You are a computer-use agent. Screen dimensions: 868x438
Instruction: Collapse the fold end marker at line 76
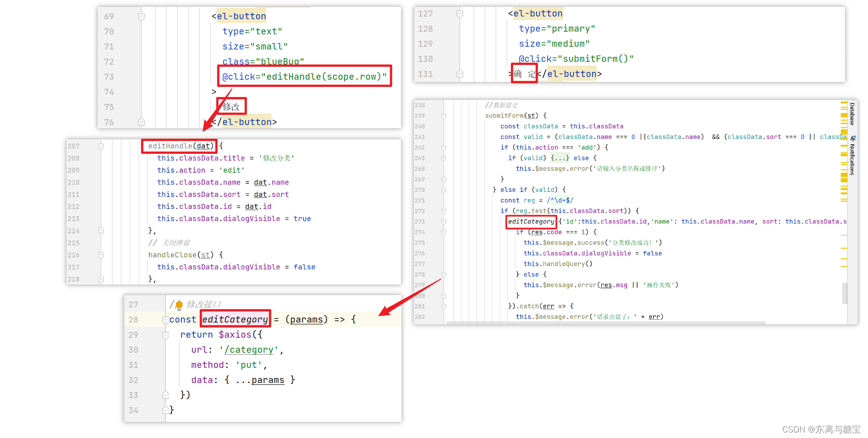coord(141,122)
